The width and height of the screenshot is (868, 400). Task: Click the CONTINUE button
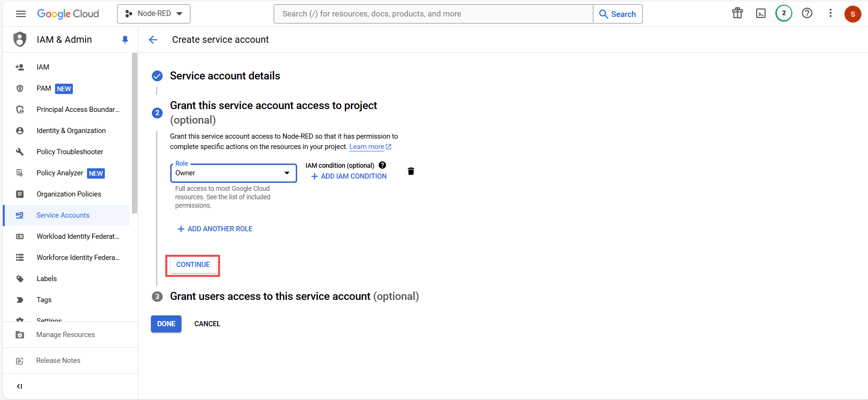click(x=192, y=265)
